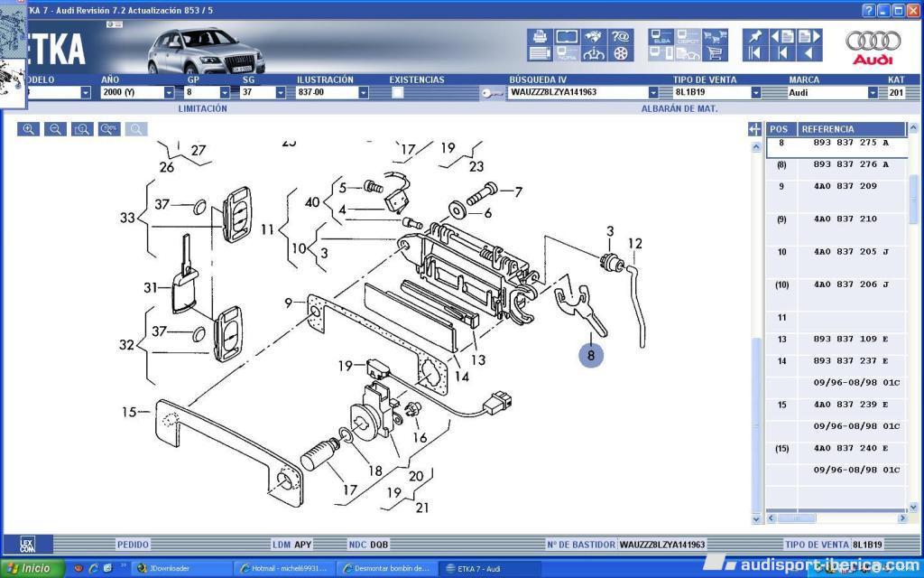
Task: Open the Modelo dropdown arrow
Action: point(86,93)
